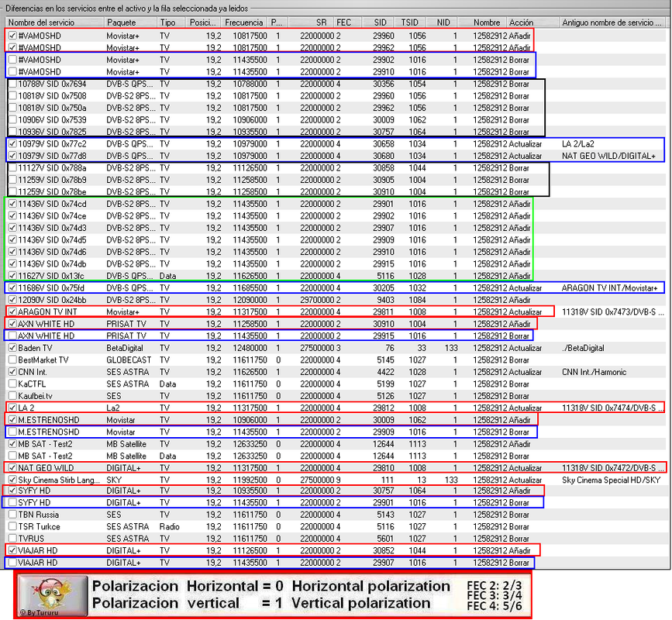Viewport: 672px width, 620px height.
Task: Enable the KaCTFL row checkbox
Action: click(x=12, y=384)
